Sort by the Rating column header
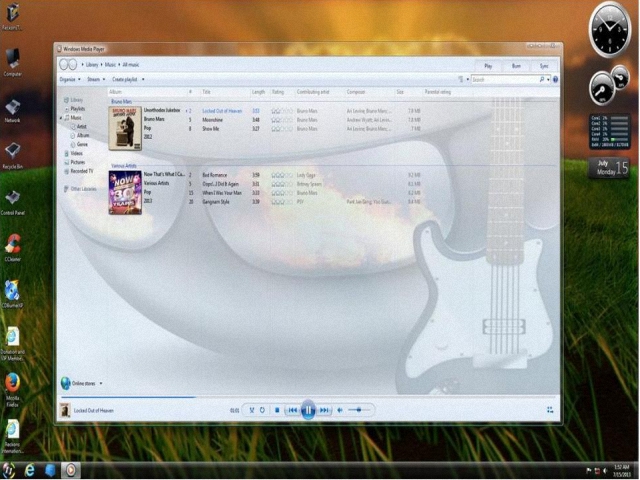Image resolution: width=640 pixels, height=480 pixels. (278, 92)
